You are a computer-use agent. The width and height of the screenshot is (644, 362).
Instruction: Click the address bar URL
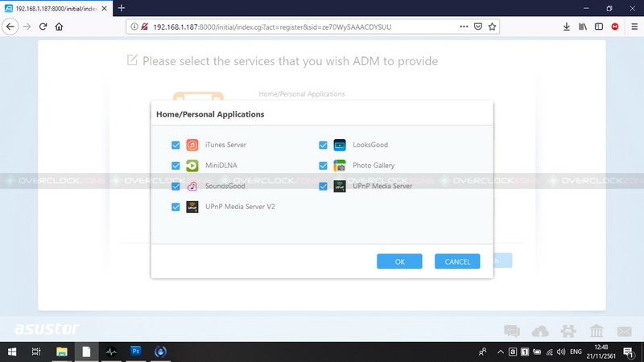click(272, 27)
